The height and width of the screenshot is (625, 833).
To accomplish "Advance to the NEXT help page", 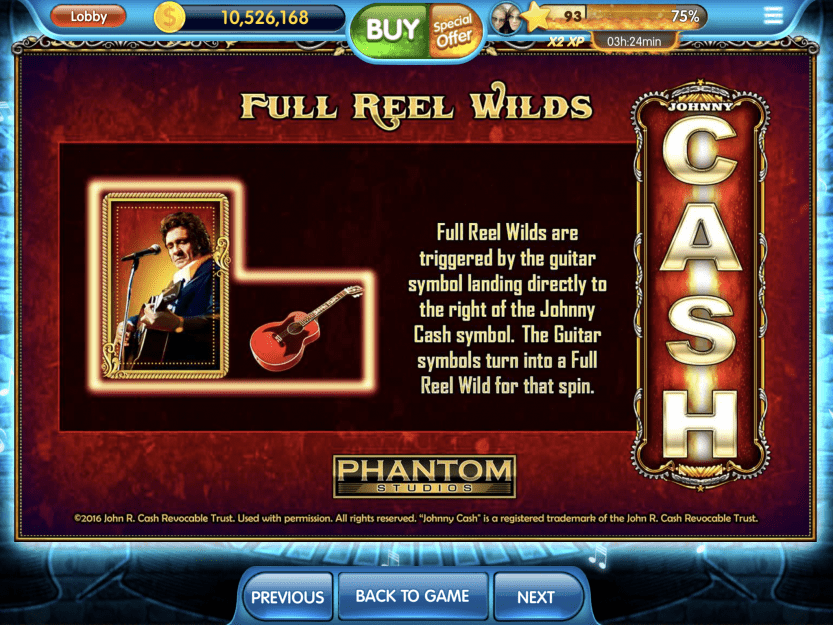I will point(536,597).
